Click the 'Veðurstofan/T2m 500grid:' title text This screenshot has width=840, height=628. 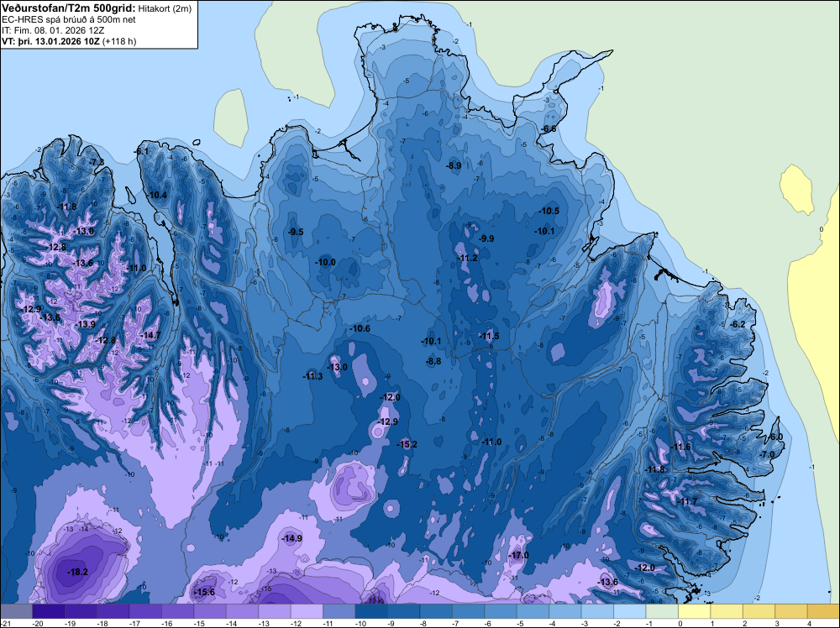(69, 8)
